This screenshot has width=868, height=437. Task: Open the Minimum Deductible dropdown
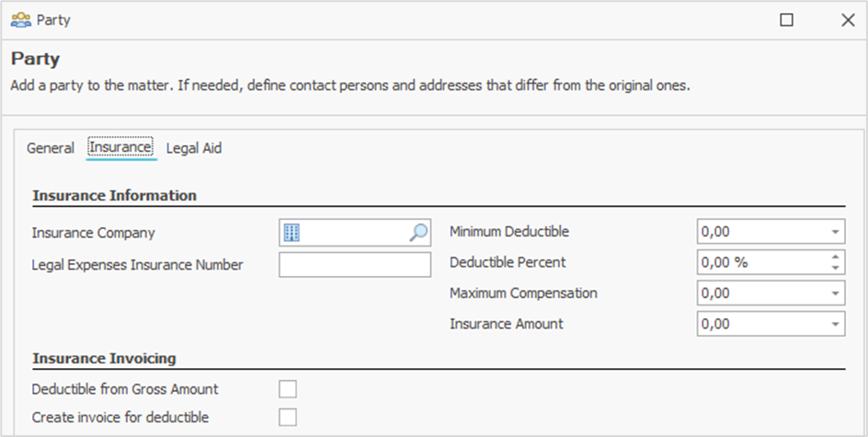coord(835,233)
